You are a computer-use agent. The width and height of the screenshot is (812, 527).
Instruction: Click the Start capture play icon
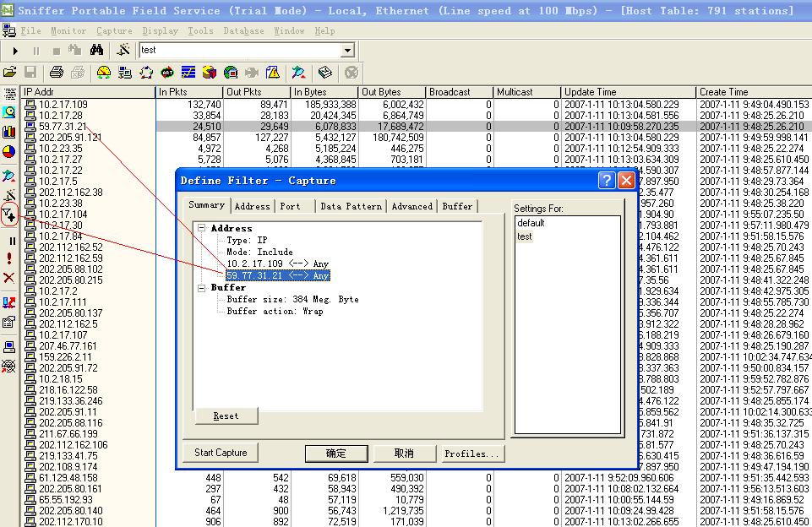pos(15,51)
